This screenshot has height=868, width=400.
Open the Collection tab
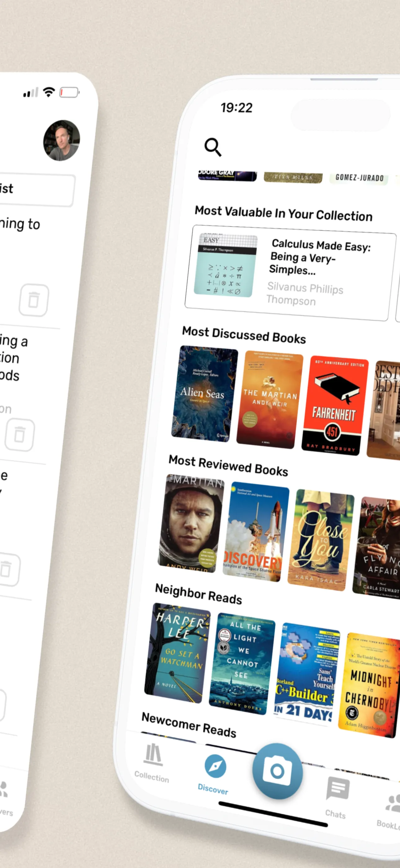click(x=152, y=763)
